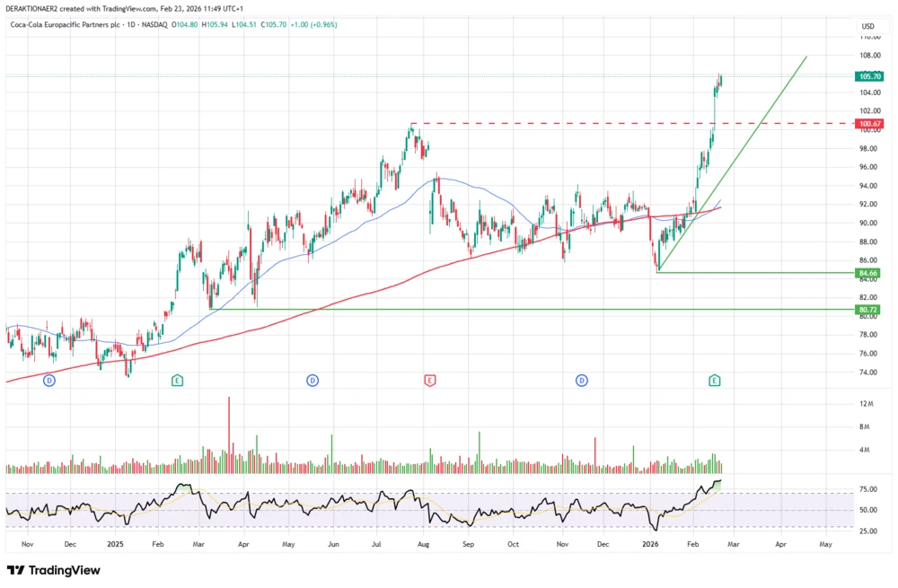
Task: Click the USD currency label above the price axis
Action: coord(867,27)
